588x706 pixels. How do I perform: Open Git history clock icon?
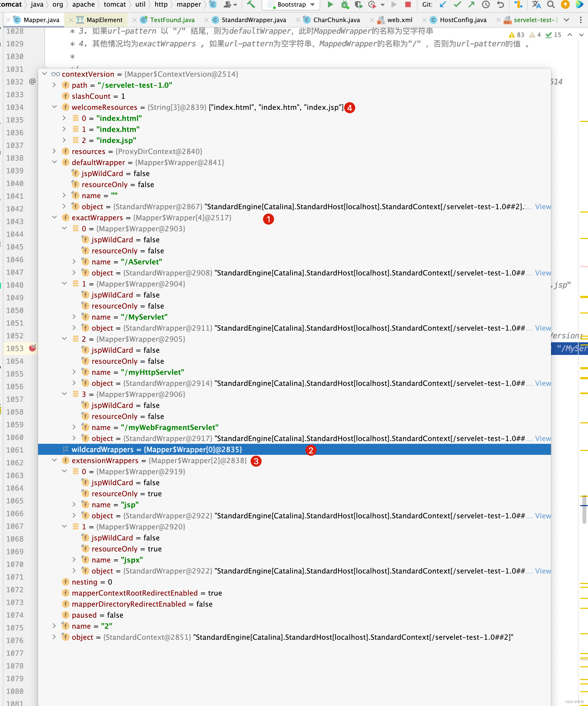[x=486, y=4]
